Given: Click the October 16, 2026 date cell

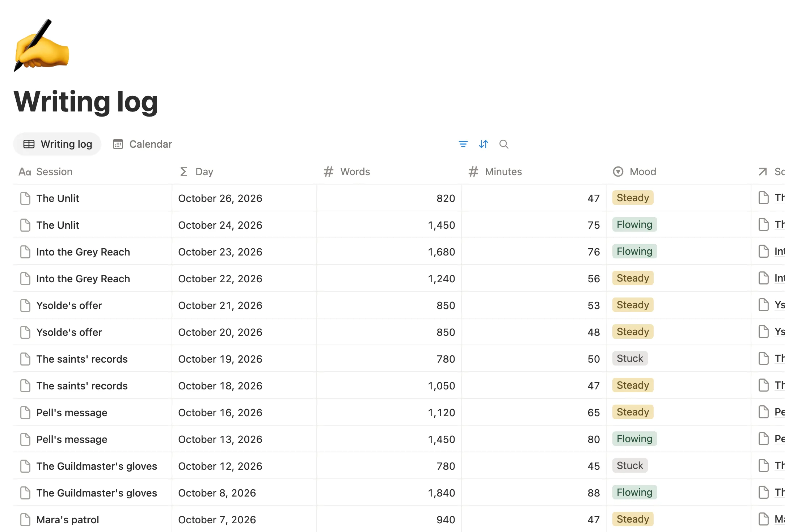Looking at the screenshot, I should [x=244, y=413].
